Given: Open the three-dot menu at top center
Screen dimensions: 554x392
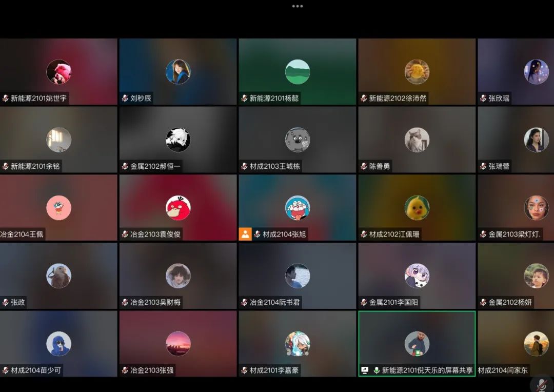Looking at the screenshot, I should point(298,6).
